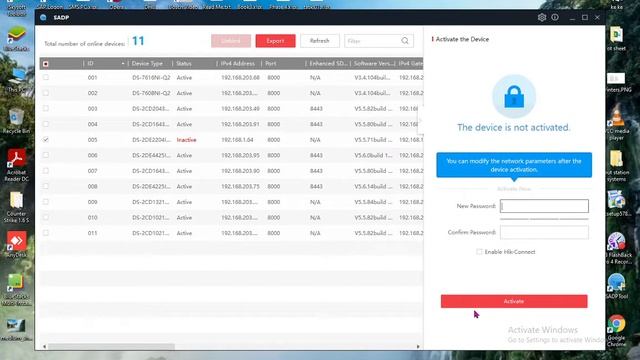The width and height of the screenshot is (640, 360).
Task: Uncheck the box for inactive device 005
Action: [46, 140]
